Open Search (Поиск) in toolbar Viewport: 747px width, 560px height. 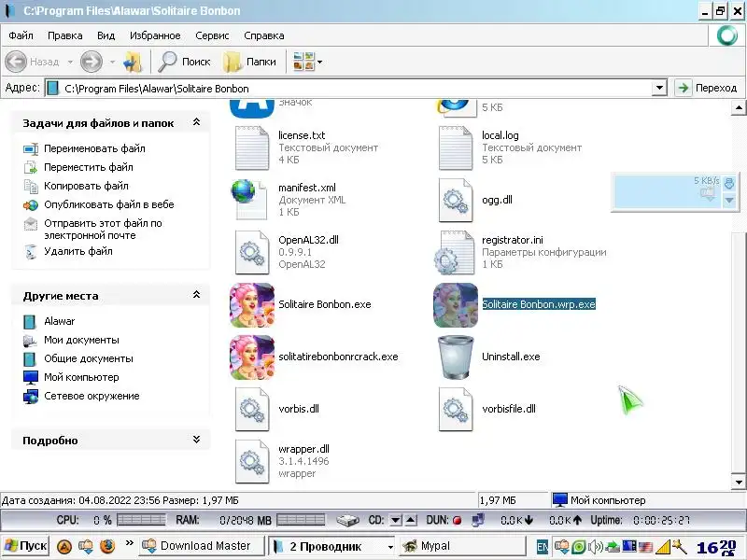[185, 62]
